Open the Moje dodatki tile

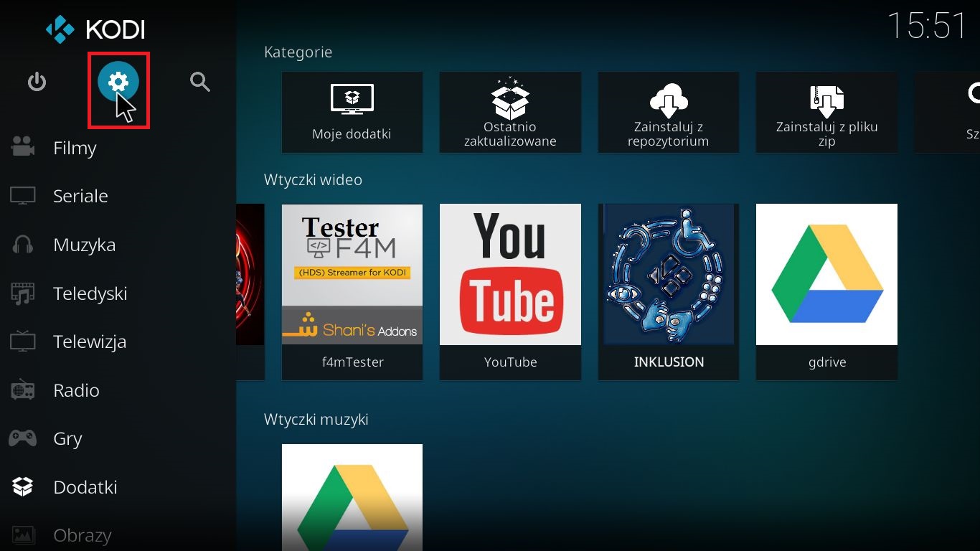[352, 112]
